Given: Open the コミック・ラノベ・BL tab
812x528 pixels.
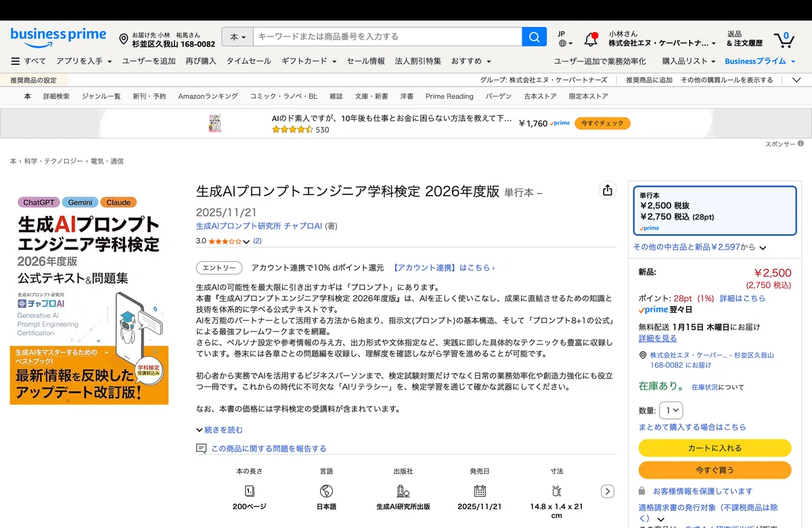Looking at the screenshot, I should pos(284,96).
